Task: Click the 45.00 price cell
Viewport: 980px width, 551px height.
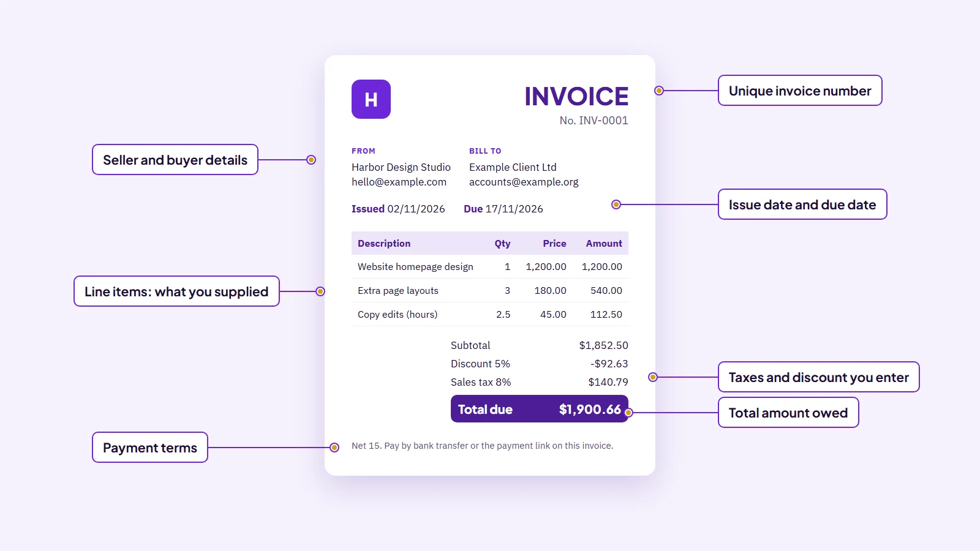Action: tap(553, 315)
